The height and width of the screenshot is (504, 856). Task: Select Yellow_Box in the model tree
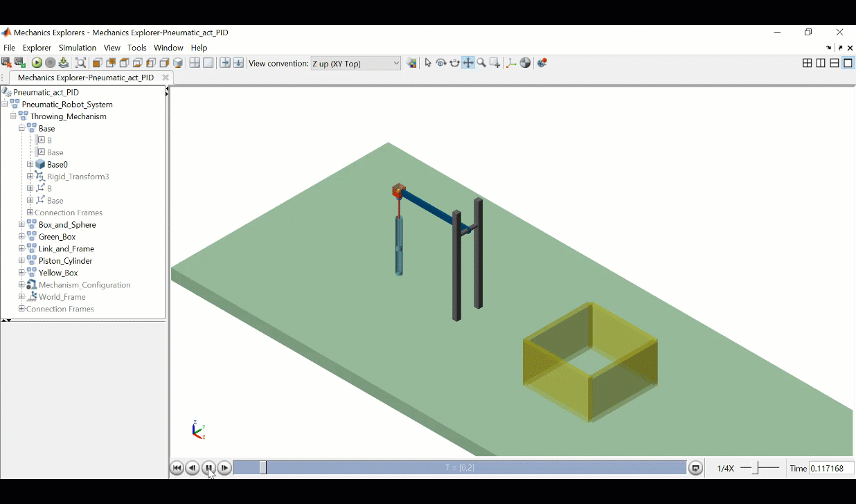[x=58, y=273]
